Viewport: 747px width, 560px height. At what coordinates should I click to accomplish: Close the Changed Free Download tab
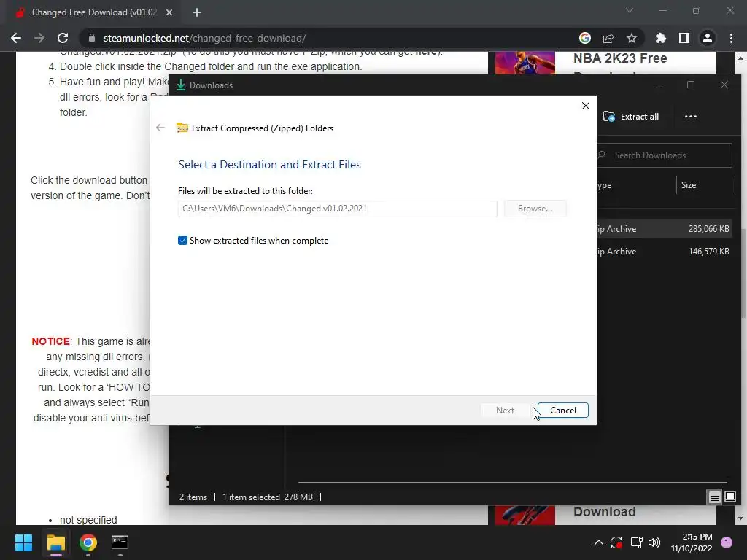tap(169, 12)
